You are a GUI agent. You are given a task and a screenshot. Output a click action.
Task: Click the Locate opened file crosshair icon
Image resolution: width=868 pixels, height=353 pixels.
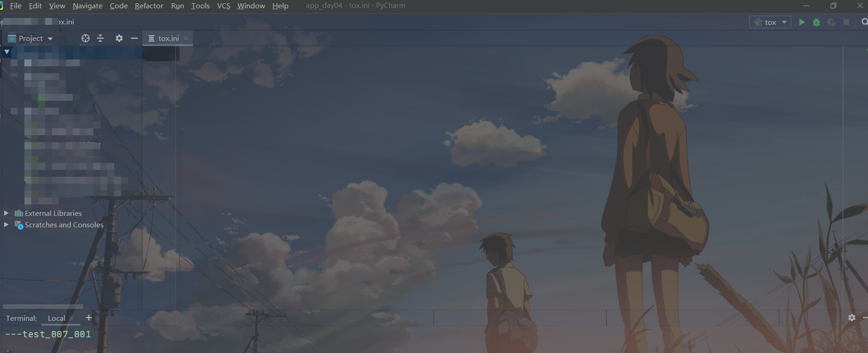point(86,38)
